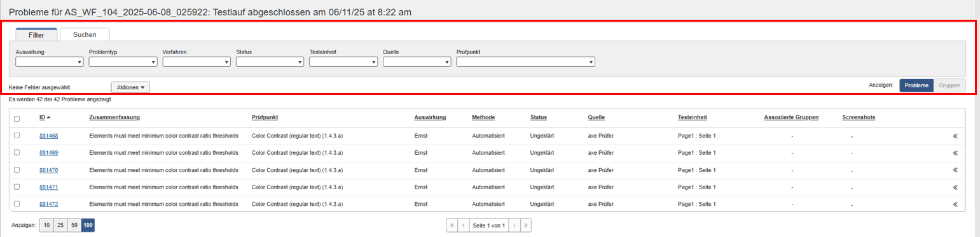Viewport: 980px width, 237px height.
Task: Sort by Prüfpunkt column header
Action: point(265,118)
